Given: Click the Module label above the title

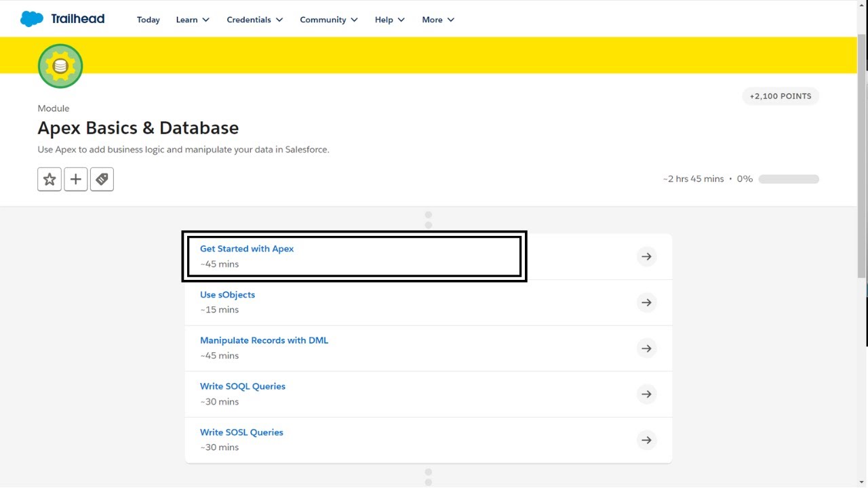Looking at the screenshot, I should click(x=54, y=108).
